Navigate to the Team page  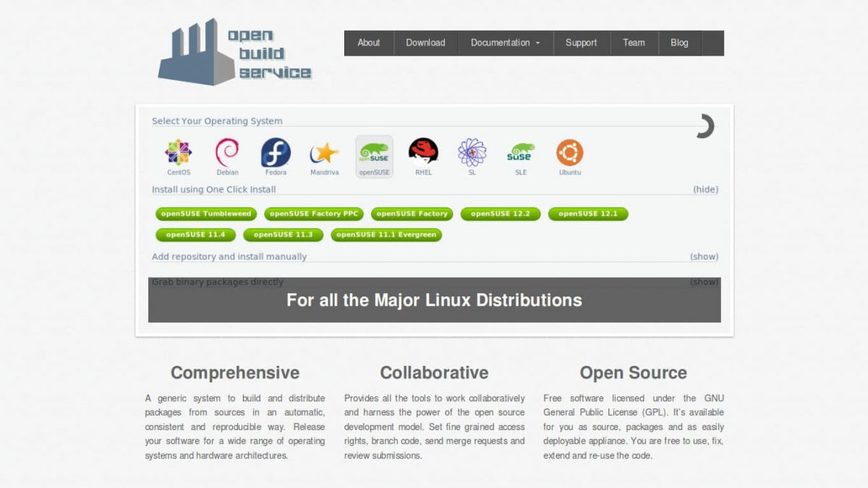(x=634, y=43)
